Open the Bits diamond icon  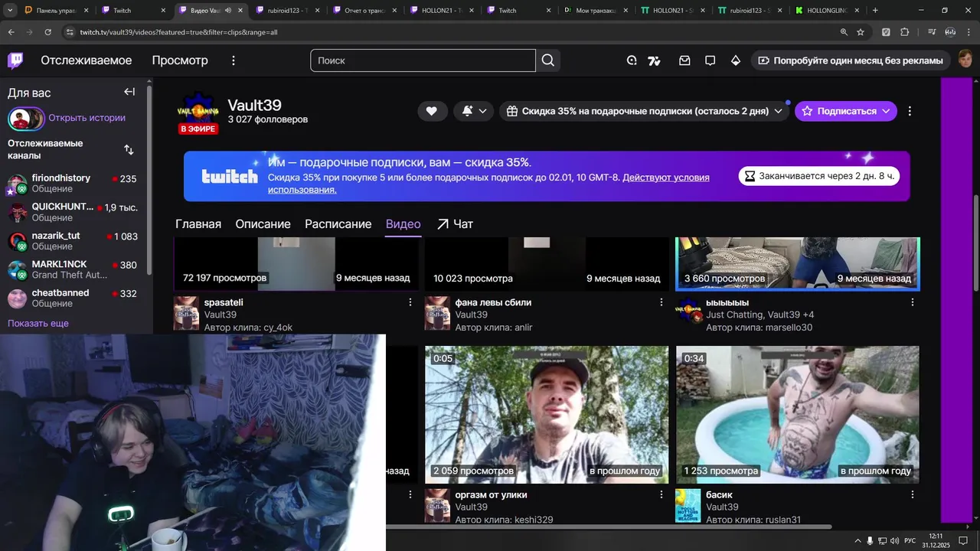coord(736,60)
